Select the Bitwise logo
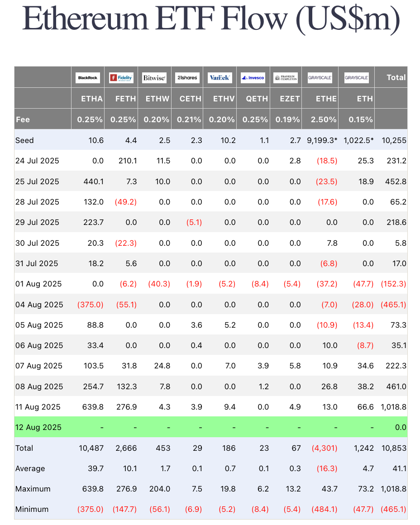The width and height of the screenshot is (420, 525). [154, 78]
